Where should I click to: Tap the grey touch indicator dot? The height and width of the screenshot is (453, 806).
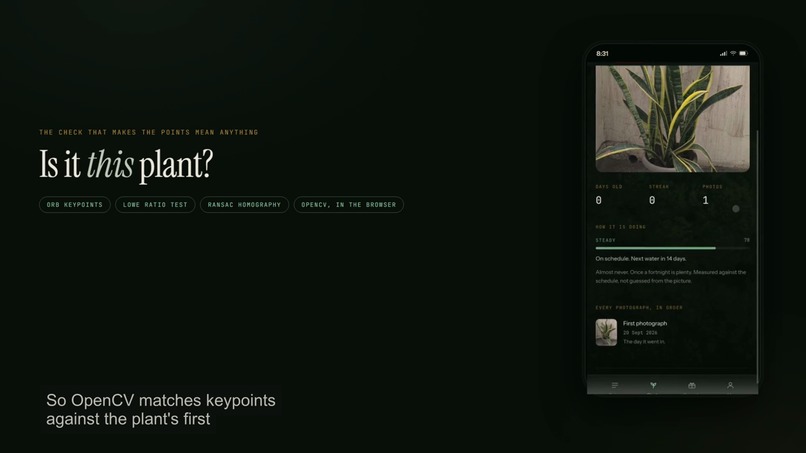pos(736,209)
